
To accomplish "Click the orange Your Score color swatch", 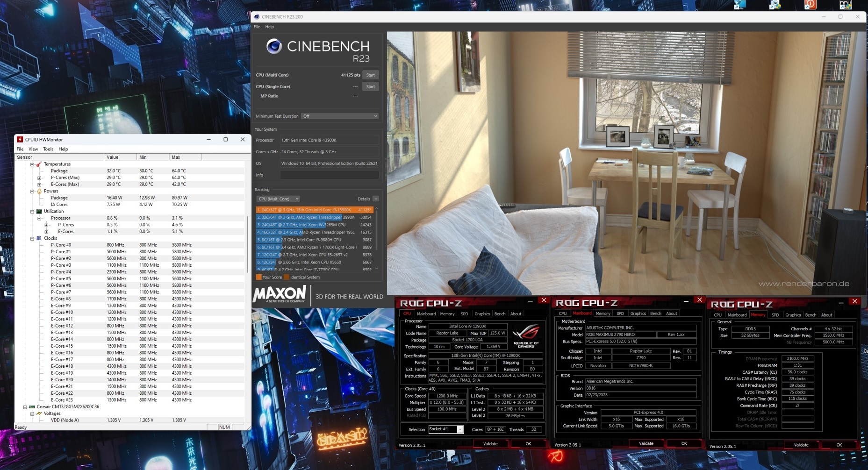I will pyautogui.click(x=258, y=277).
